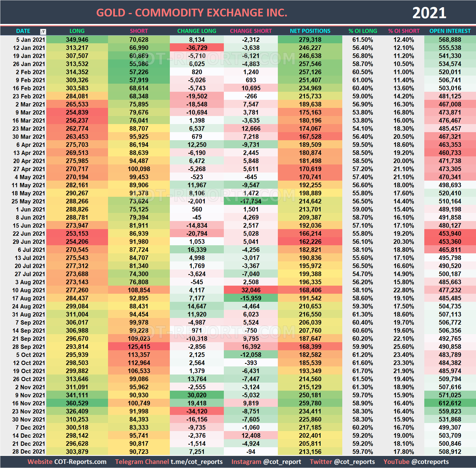Sort by the OPEN INTEREST column header

(450, 31)
